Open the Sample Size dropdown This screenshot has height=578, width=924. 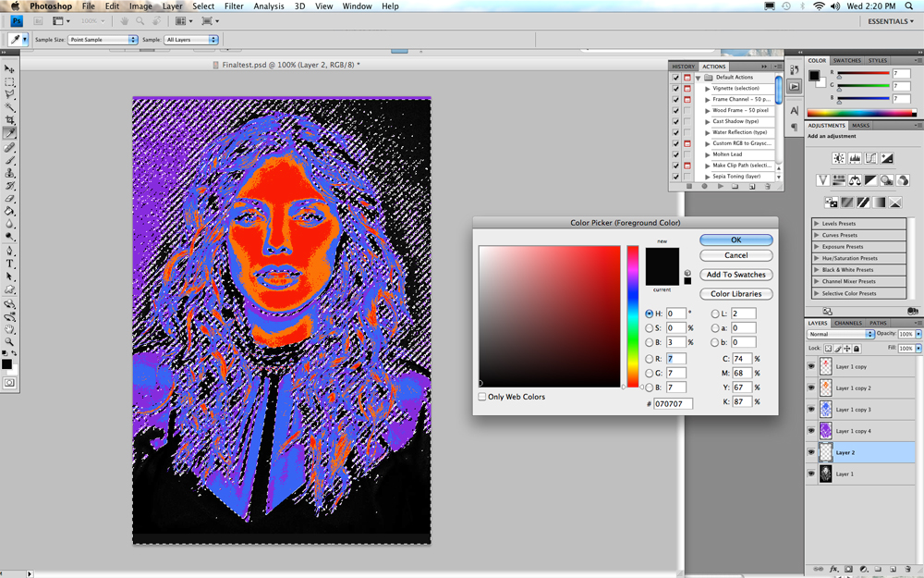click(103, 40)
